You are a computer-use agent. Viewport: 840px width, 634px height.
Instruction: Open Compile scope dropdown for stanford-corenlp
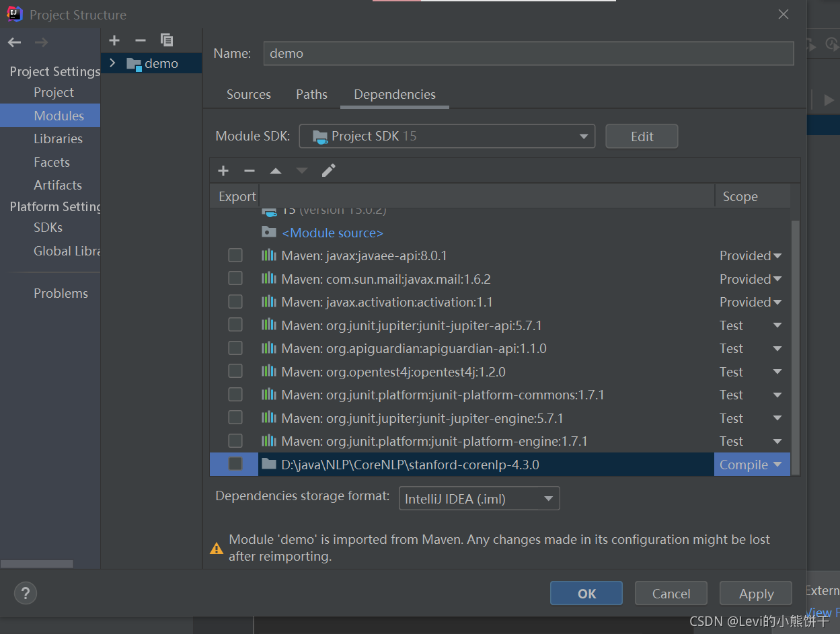point(751,464)
